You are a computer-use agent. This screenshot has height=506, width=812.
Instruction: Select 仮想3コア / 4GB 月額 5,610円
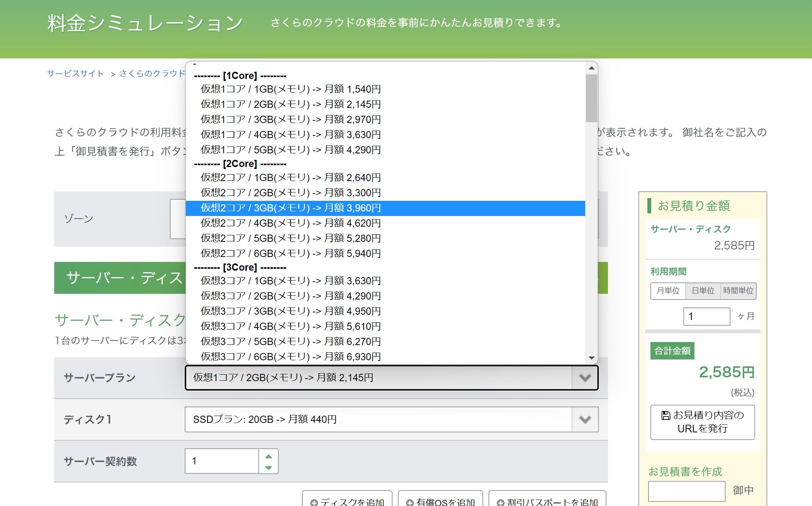[x=385, y=326]
